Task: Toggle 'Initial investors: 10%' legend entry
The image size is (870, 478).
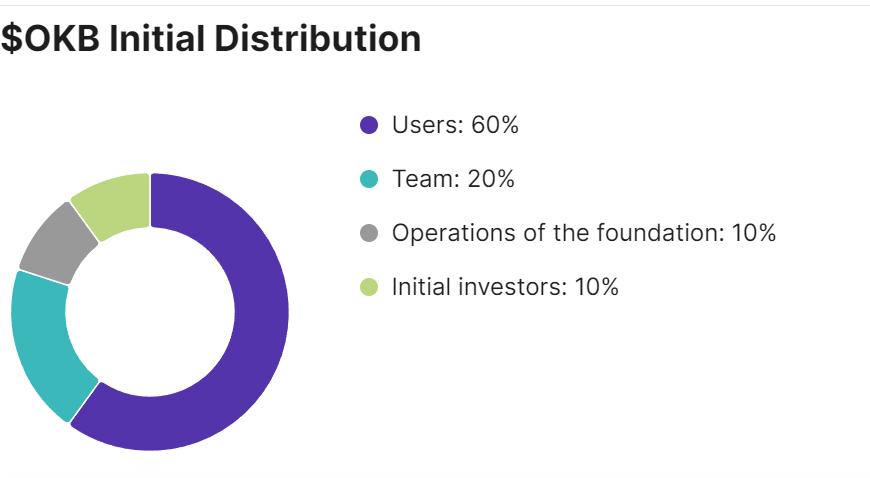Action: [489, 287]
